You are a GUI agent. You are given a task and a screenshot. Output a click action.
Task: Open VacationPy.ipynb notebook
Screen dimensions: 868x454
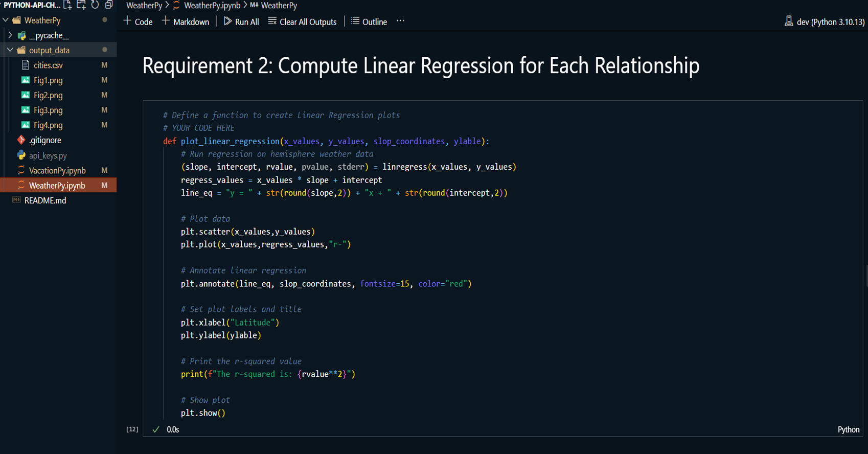point(57,170)
